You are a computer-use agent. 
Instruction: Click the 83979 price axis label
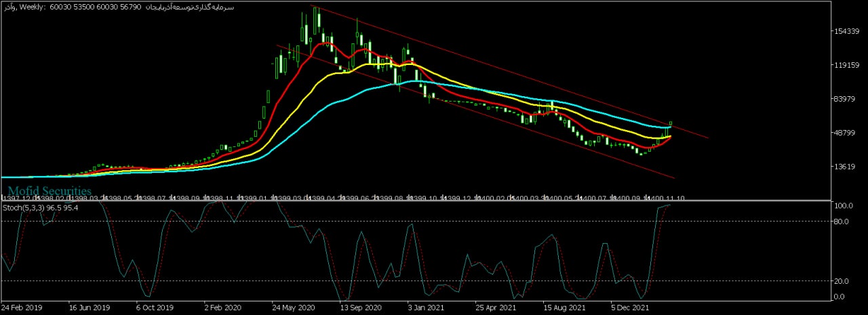pyautogui.click(x=848, y=99)
